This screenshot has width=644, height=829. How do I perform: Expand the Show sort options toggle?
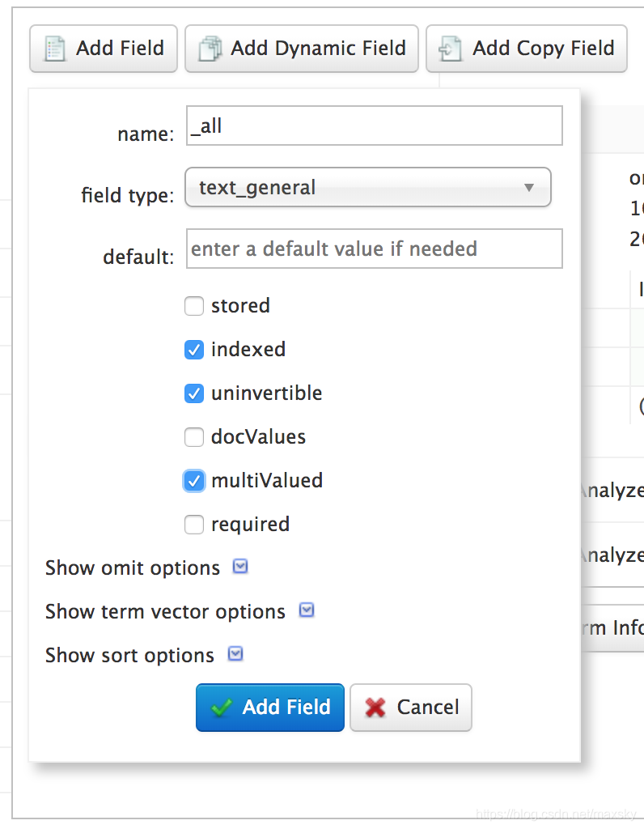tap(235, 654)
